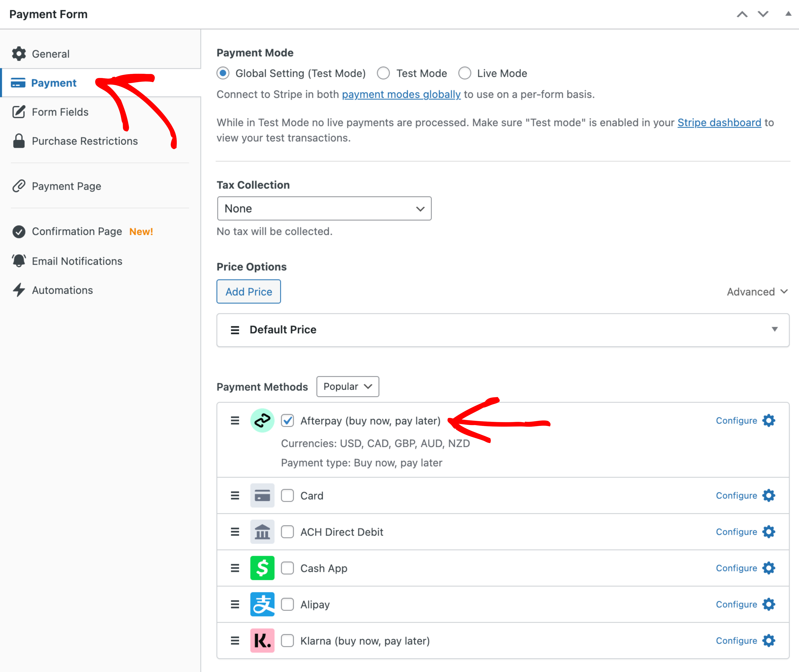Viewport: 799px width, 672px height.
Task: Expand the Default Price panel arrow
Action: 775,329
